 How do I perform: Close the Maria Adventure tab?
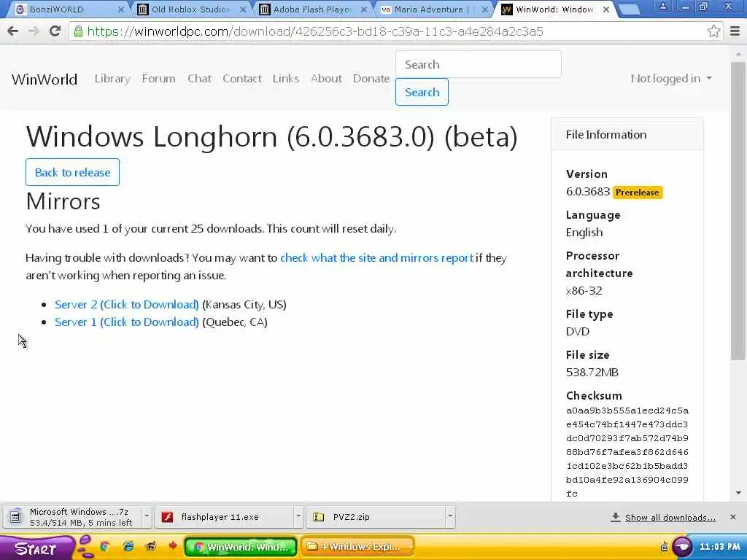point(485,9)
